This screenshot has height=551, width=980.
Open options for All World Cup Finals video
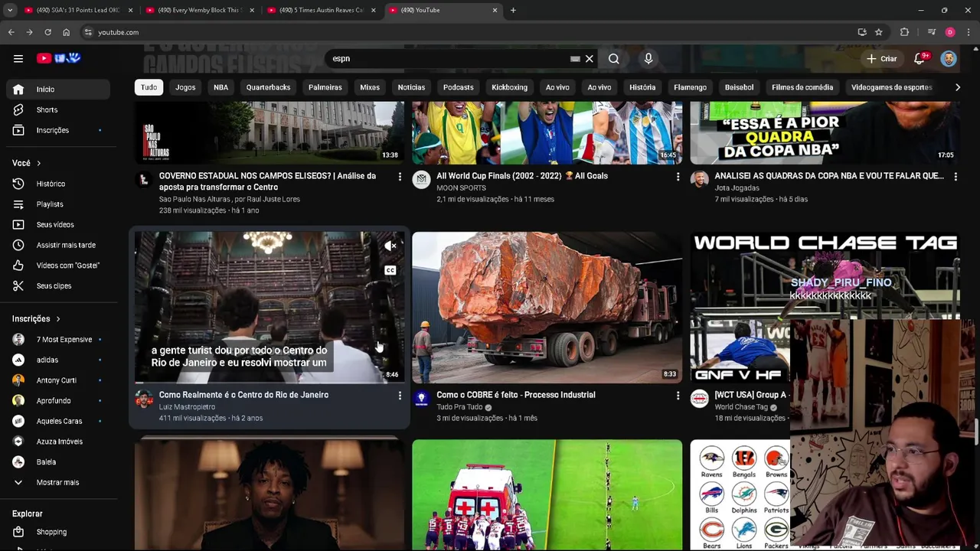click(x=678, y=177)
